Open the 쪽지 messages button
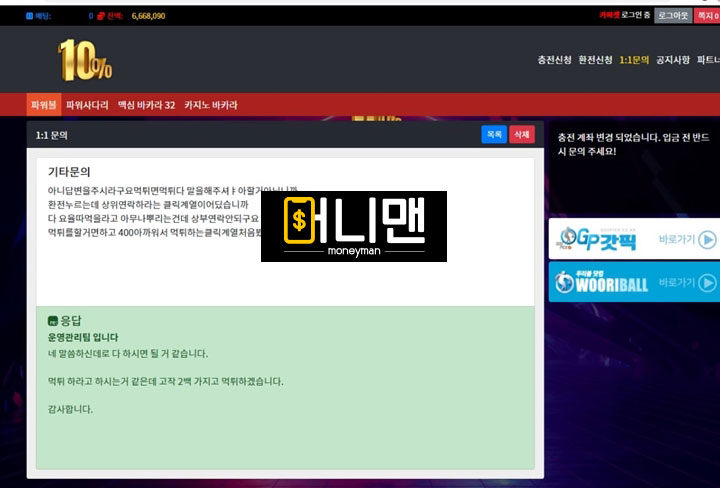The height and width of the screenshot is (488, 720). [x=707, y=16]
